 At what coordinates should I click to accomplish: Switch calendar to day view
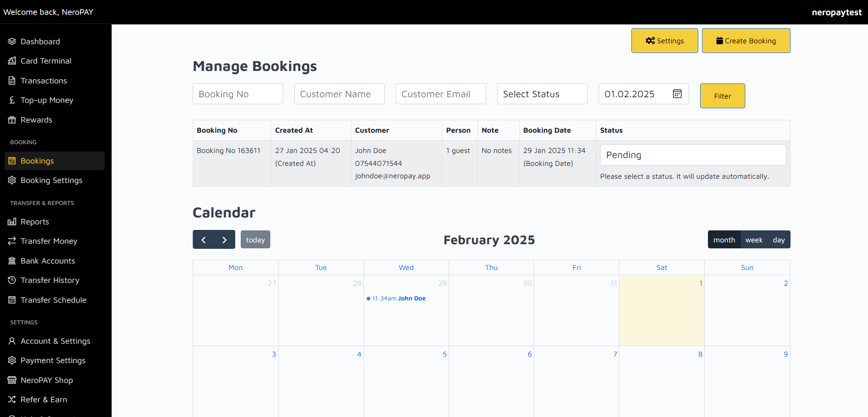click(x=779, y=240)
